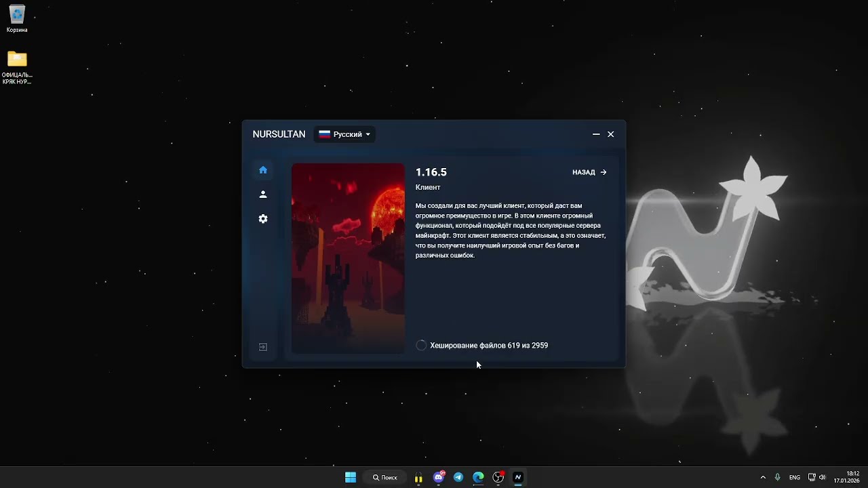Open Discord from the taskbar
Screen dimensions: 868x488
click(x=439, y=477)
